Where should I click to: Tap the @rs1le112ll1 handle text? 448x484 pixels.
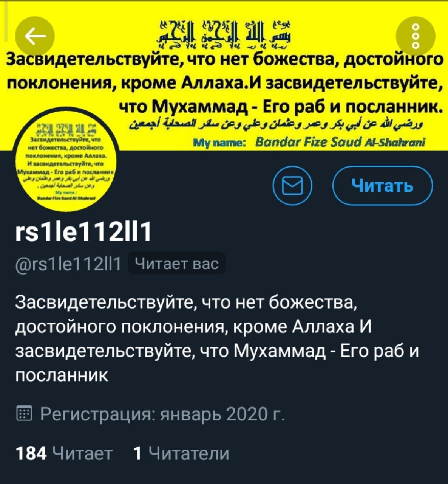pyautogui.click(x=68, y=264)
